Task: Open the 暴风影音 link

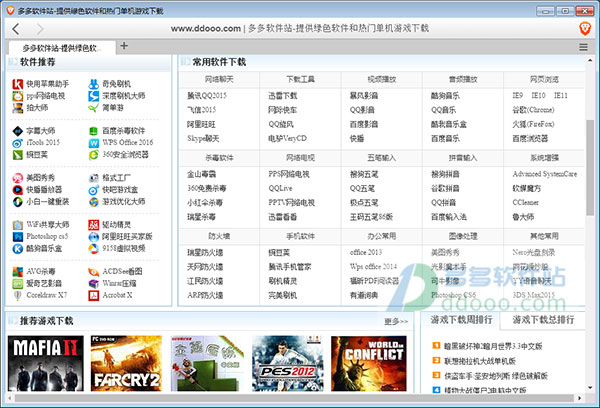Action: click(x=364, y=96)
